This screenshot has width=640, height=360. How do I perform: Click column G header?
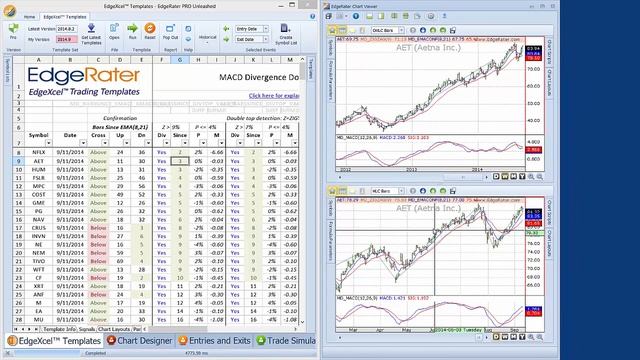click(x=180, y=60)
